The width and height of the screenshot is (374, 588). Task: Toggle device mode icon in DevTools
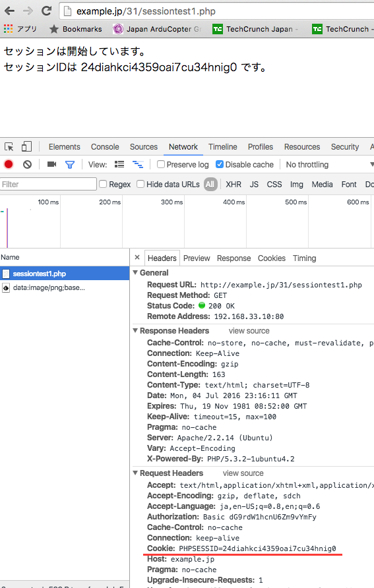click(x=26, y=146)
